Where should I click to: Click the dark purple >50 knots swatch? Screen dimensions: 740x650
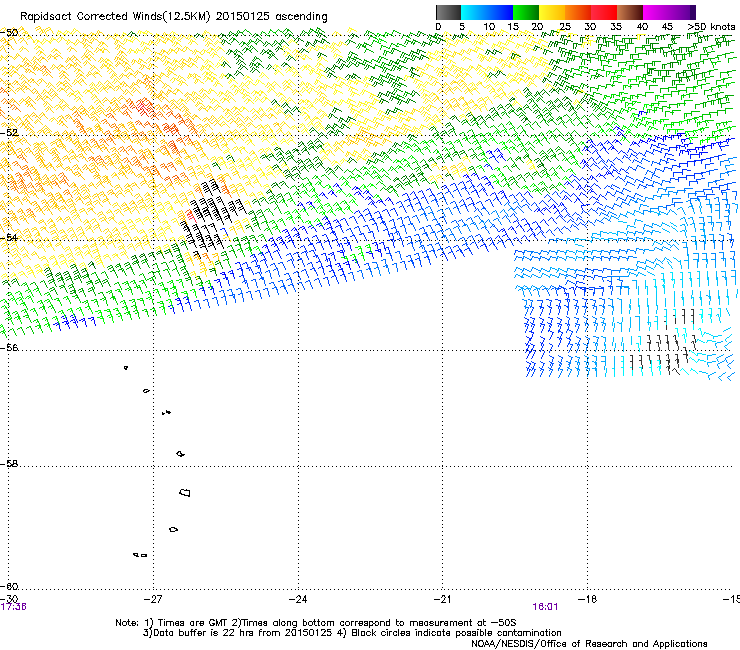pos(692,12)
